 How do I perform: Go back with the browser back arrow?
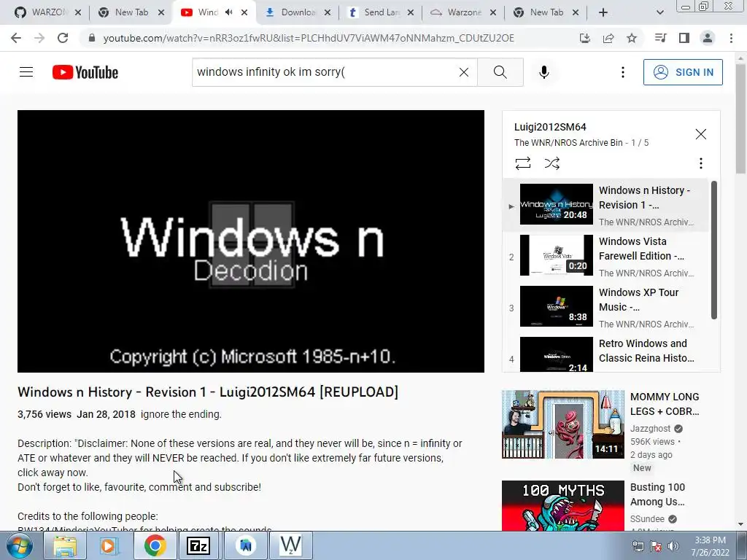[16, 38]
